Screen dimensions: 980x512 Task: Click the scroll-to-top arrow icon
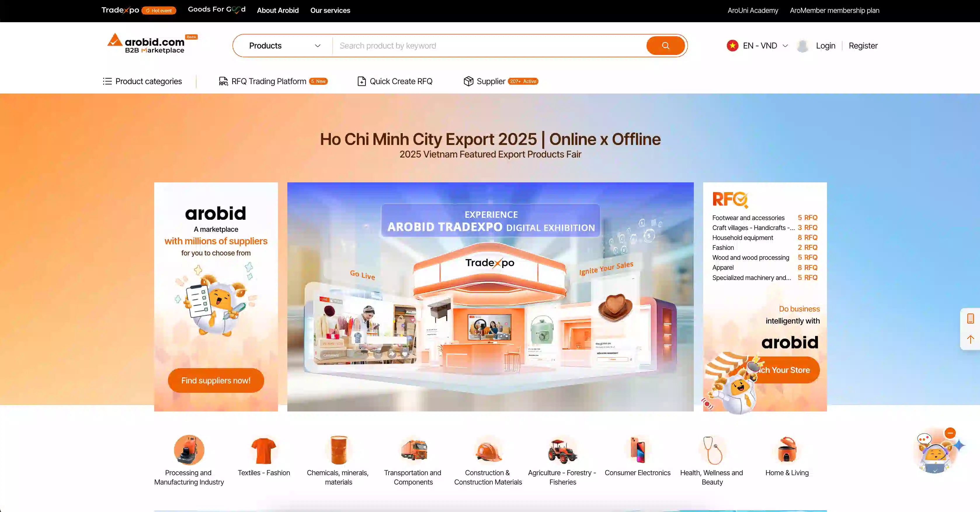tap(970, 339)
